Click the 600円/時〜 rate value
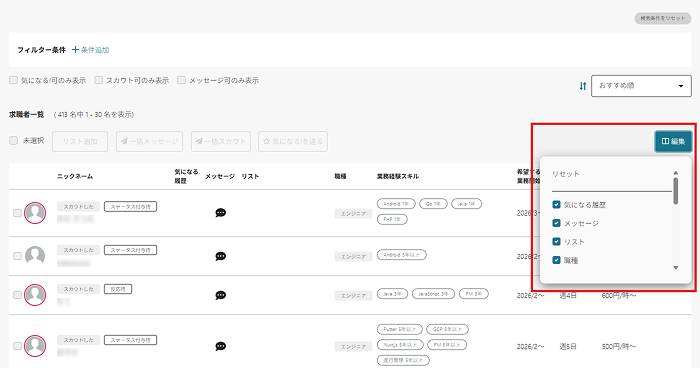The image size is (700, 368). click(619, 295)
